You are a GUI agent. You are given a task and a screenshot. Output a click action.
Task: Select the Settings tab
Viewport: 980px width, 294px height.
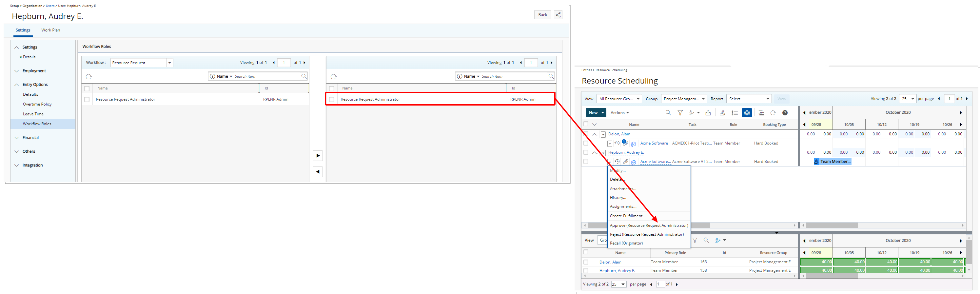[x=23, y=30]
